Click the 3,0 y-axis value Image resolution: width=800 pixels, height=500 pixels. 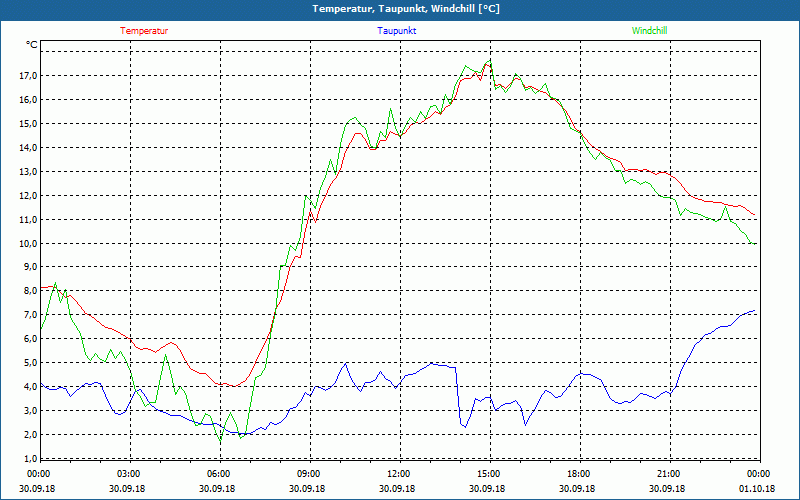coord(31,410)
